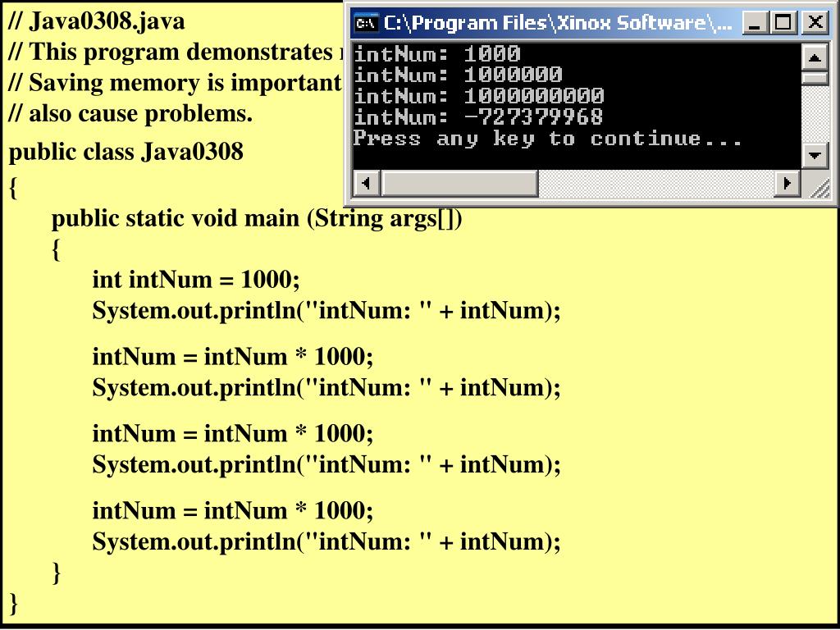
Task: Close the Xinox Software console window
Action: click(814, 22)
